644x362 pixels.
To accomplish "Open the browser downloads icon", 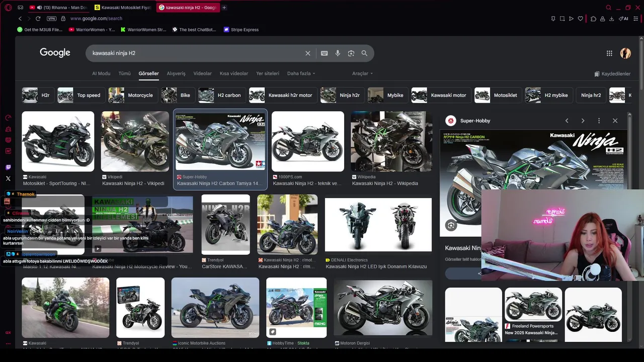I will (611, 19).
